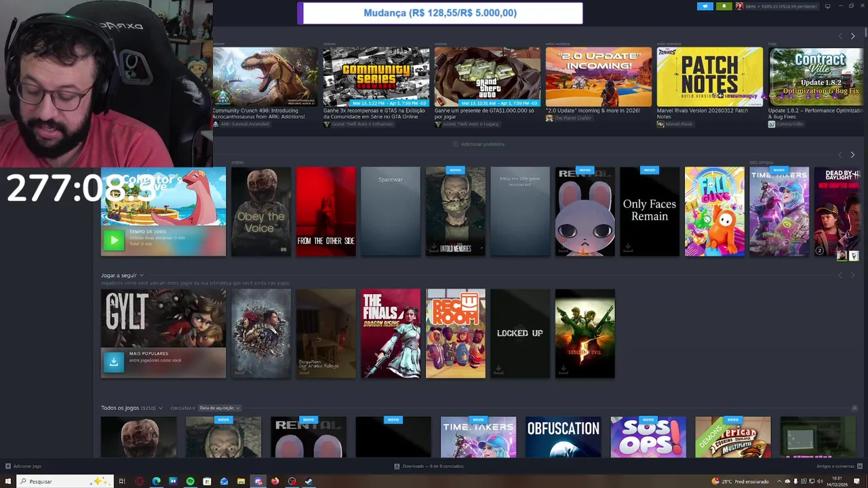Open the blue announcements megaphone icon
The image size is (868, 488).
(x=705, y=6)
